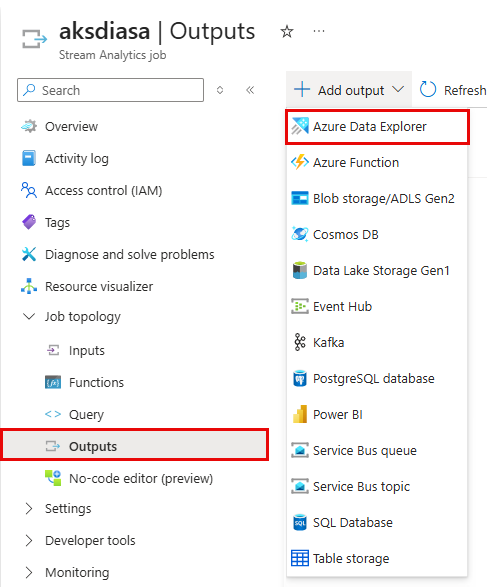
Task: Click the Activity log book icon
Action: pyautogui.click(x=29, y=158)
